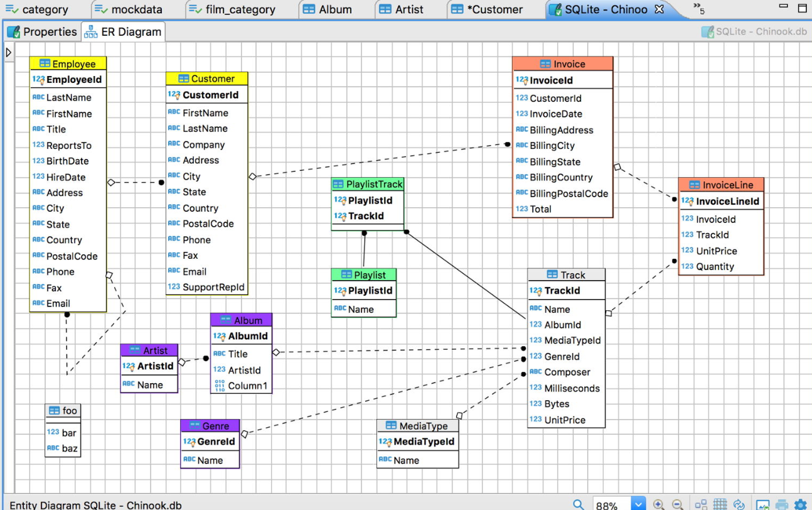Click MediaTypeId column in Track table
This screenshot has height=510, width=812.
(x=566, y=340)
